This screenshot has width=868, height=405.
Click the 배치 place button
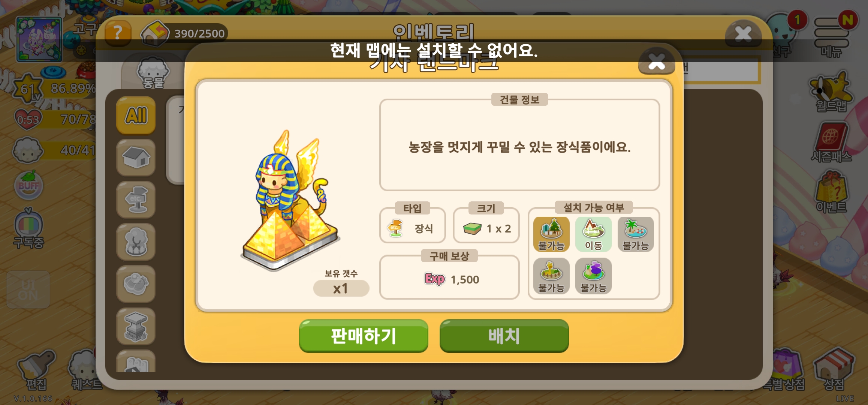click(x=504, y=336)
